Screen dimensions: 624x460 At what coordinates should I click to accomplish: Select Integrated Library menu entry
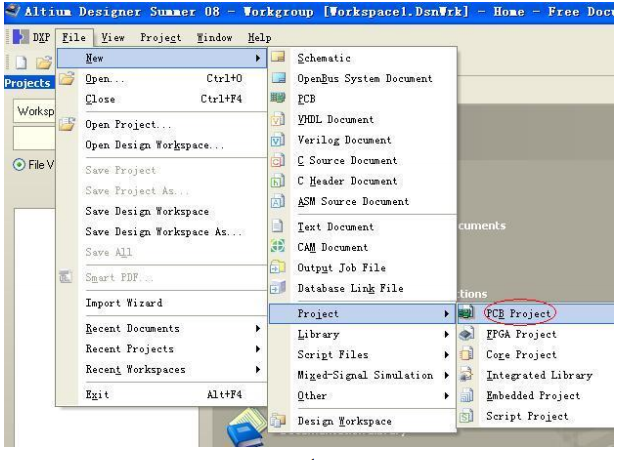535,375
